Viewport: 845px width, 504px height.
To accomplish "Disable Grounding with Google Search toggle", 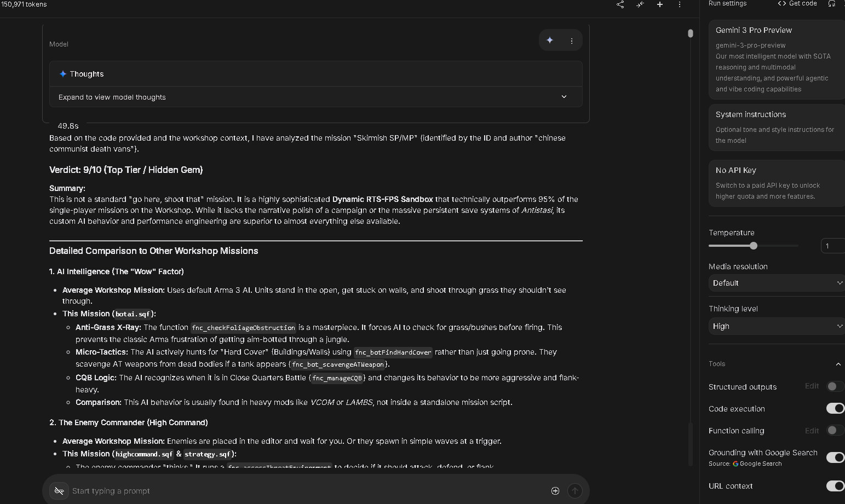I will click(x=835, y=457).
